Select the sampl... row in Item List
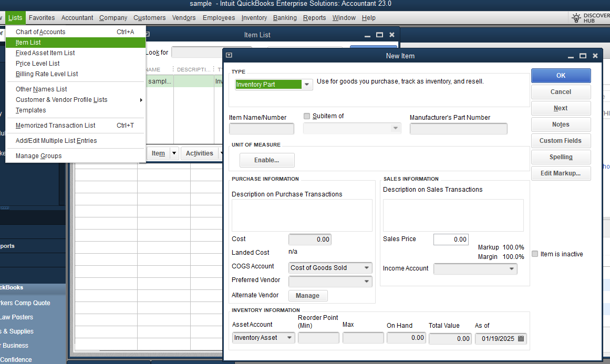Viewport: 610px width, 364px height. pyautogui.click(x=183, y=81)
